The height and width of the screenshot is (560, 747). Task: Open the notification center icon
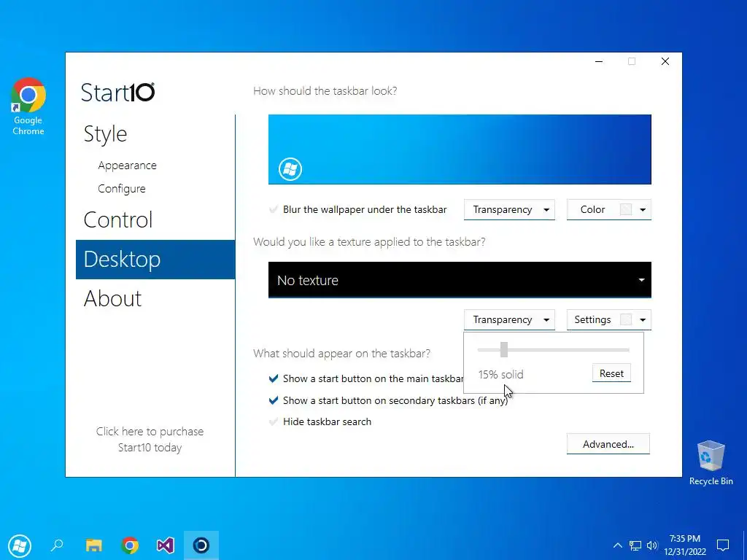pyautogui.click(x=723, y=545)
